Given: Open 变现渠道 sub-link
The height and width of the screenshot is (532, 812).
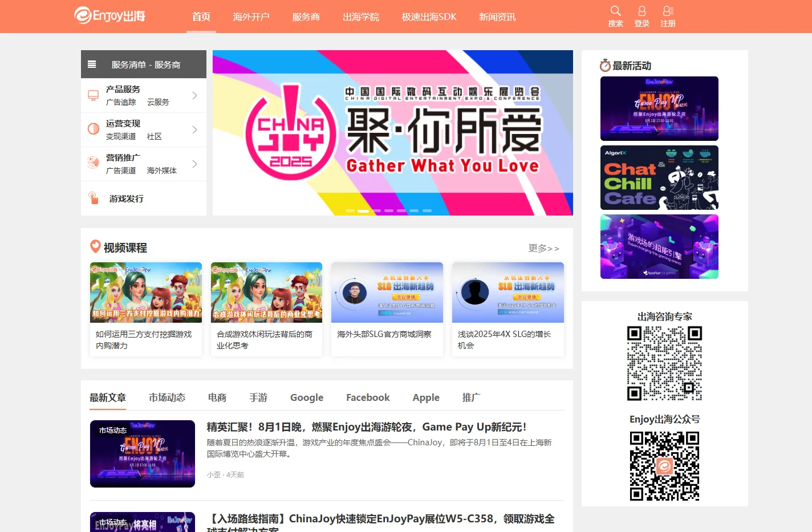Looking at the screenshot, I should [121, 136].
